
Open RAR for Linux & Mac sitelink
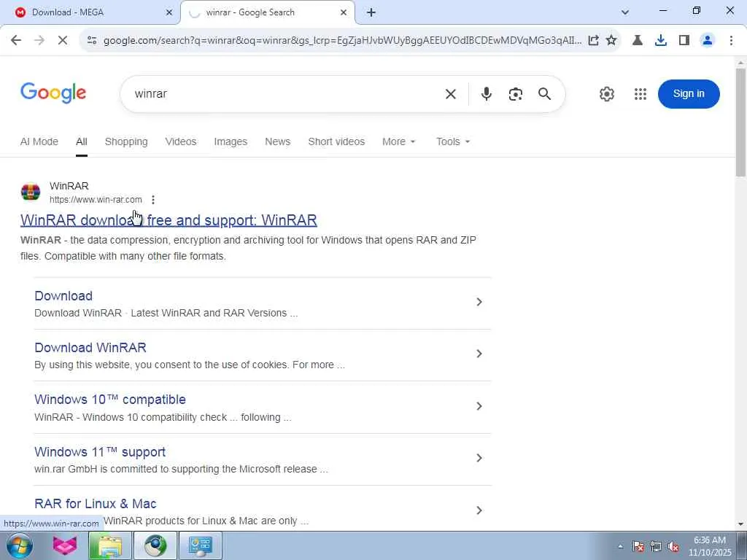point(96,504)
